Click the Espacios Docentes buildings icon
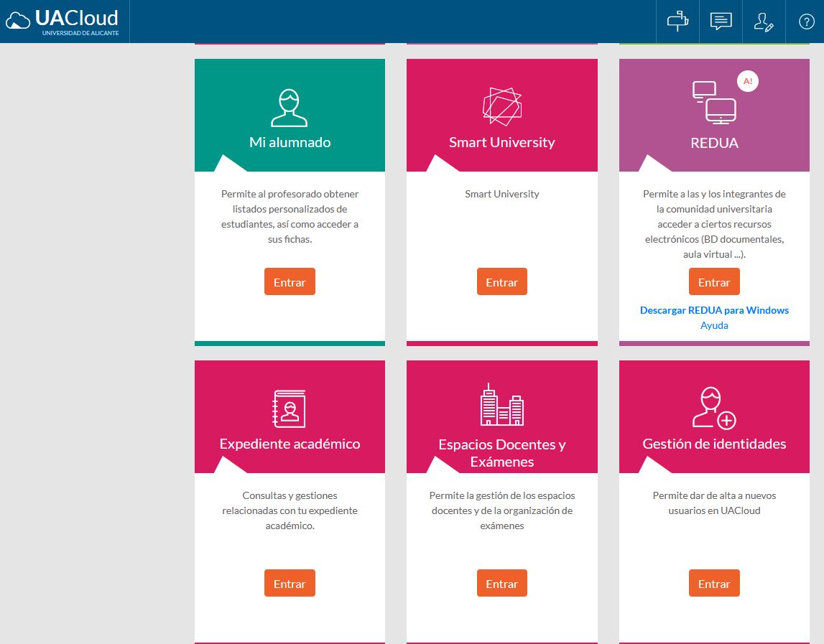824x644 pixels. click(x=502, y=404)
